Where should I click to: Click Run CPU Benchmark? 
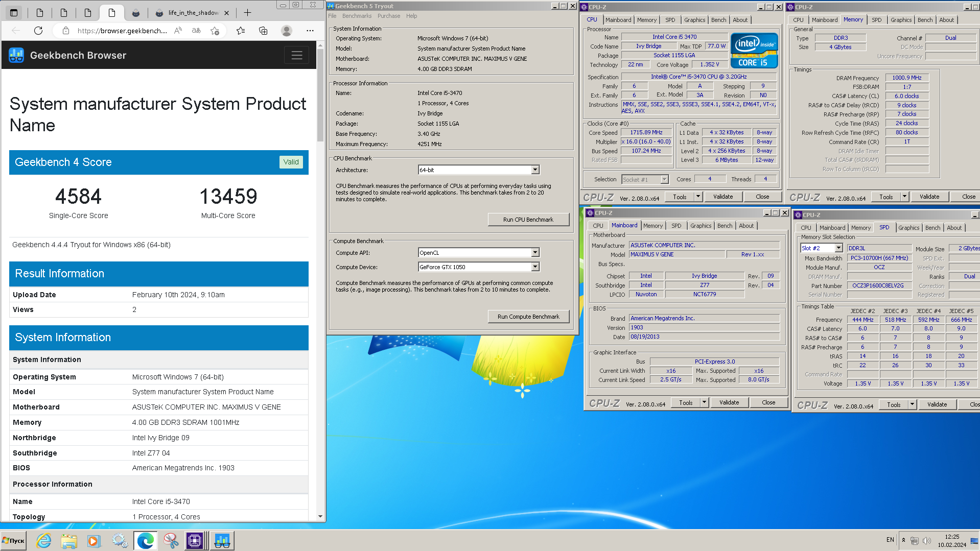pos(528,220)
